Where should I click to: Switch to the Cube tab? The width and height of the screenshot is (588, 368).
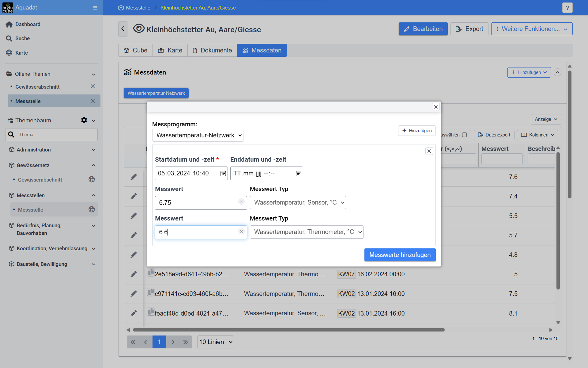[x=135, y=50]
